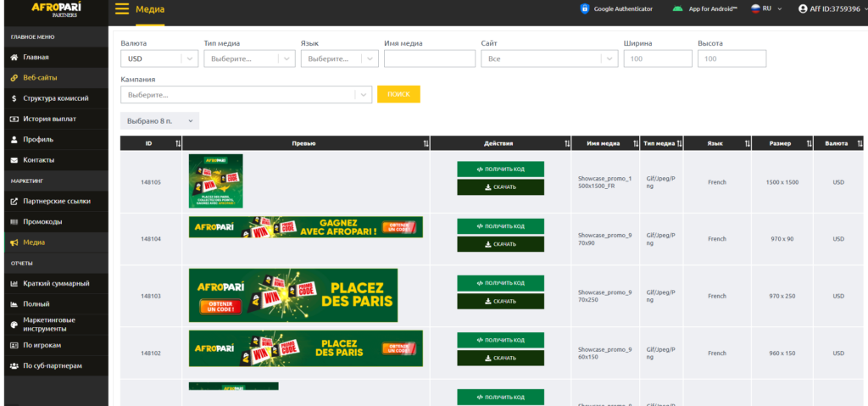Click the palette icon beside Маркетинговые инструменты

(x=14, y=325)
